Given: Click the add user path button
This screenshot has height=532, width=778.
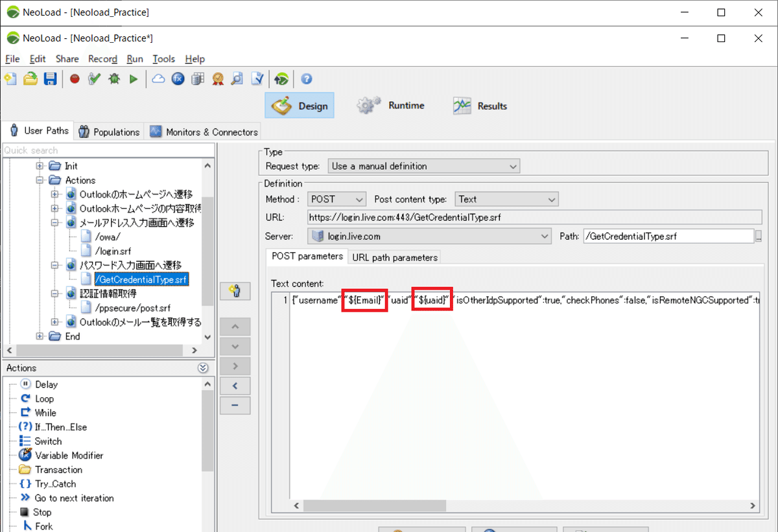Looking at the screenshot, I should pos(235,292).
